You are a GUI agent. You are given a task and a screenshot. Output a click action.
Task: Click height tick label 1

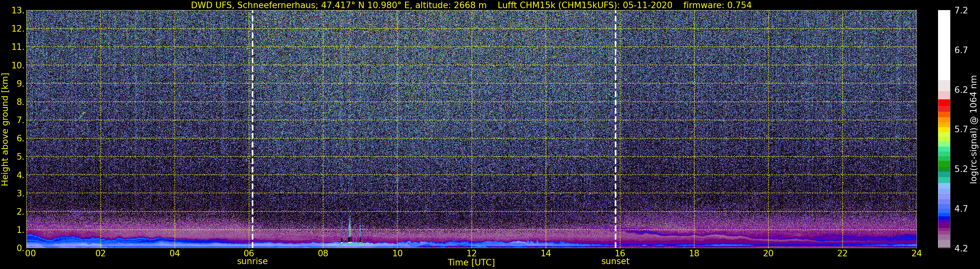[20, 230]
